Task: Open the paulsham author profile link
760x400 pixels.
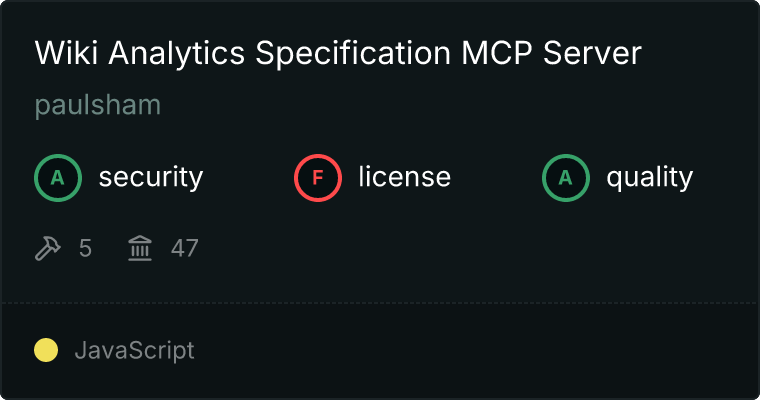Action: 98,106
